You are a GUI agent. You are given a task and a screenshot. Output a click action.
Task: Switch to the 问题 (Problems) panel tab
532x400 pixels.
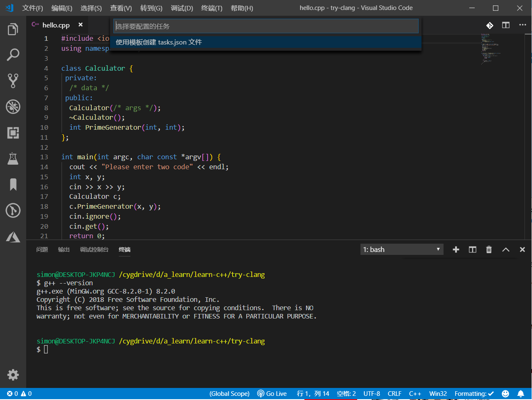tap(42, 249)
